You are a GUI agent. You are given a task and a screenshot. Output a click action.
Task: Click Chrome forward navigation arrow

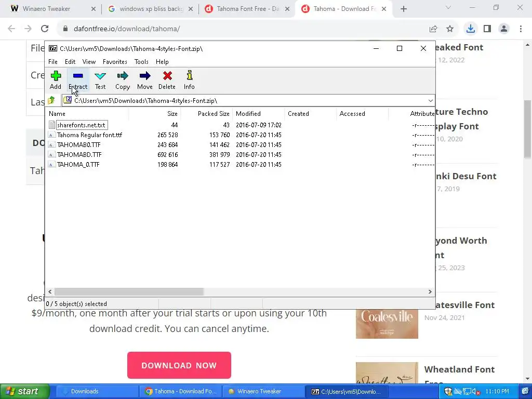(x=28, y=29)
